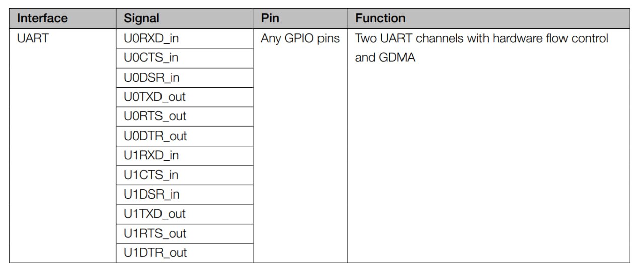
Task: Click the U0TXD_out signal row
Action: (x=154, y=97)
